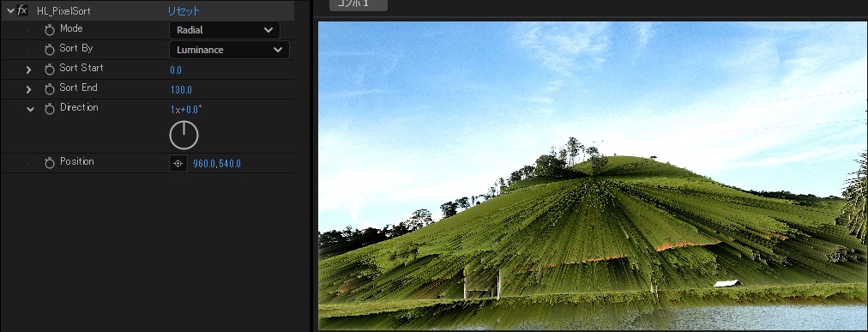Select the Sort End property label
The image size is (868, 332).
tap(78, 88)
